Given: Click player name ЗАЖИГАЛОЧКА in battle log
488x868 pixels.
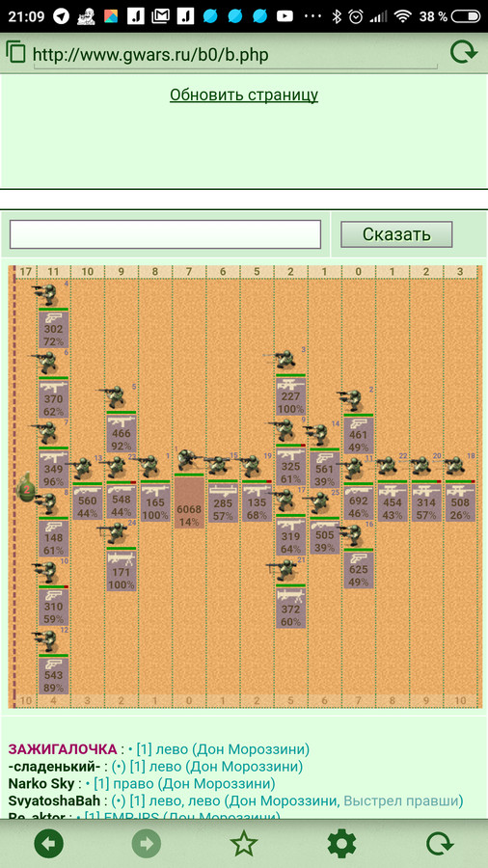Looking at the screenshot, I should [x=63, y=749].
